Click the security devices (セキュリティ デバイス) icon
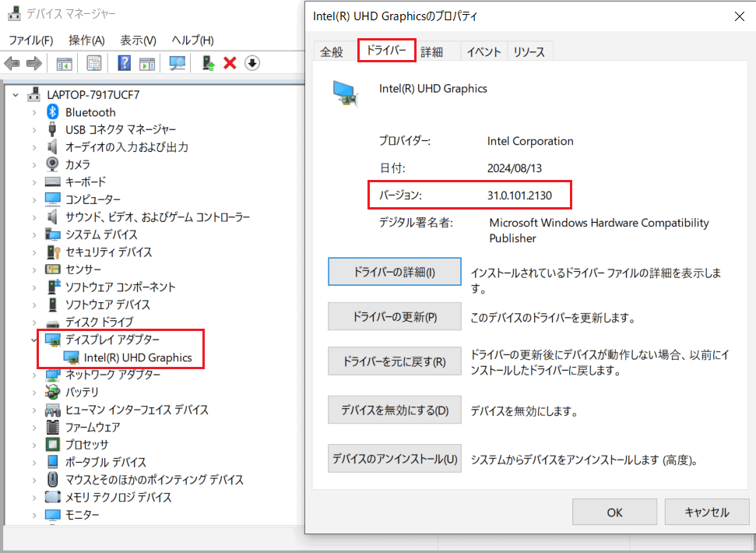Screen dimensions: 756x553 [x=52, y=252]
